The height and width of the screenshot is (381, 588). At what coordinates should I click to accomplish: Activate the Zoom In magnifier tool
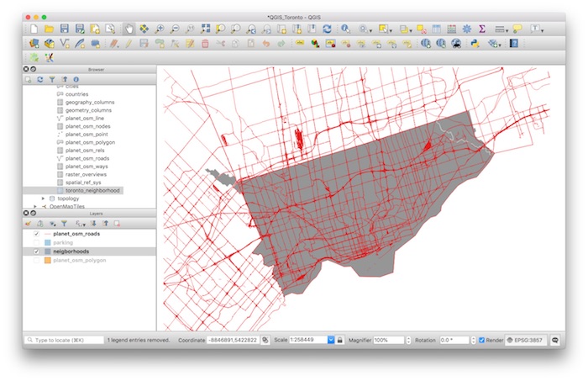coord(160,29)
